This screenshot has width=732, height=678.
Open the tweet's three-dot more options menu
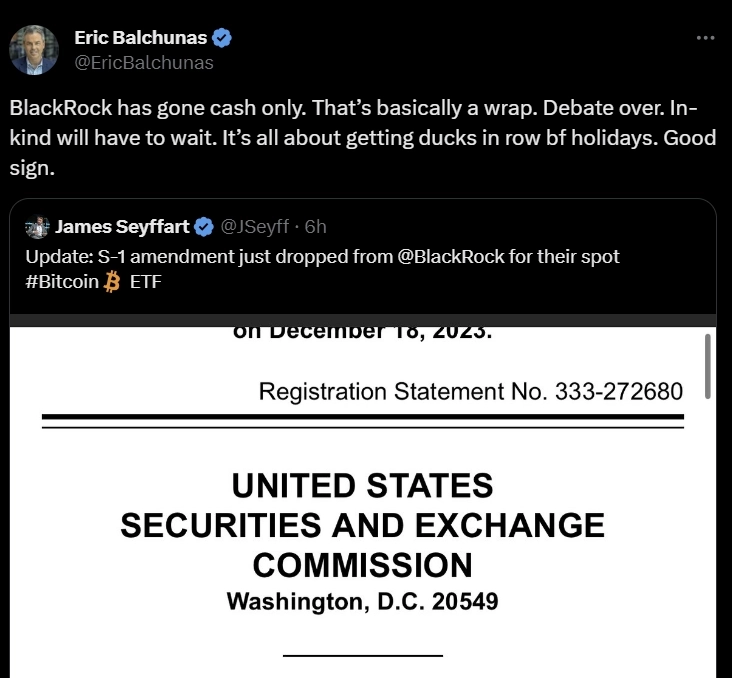[705, 38]
